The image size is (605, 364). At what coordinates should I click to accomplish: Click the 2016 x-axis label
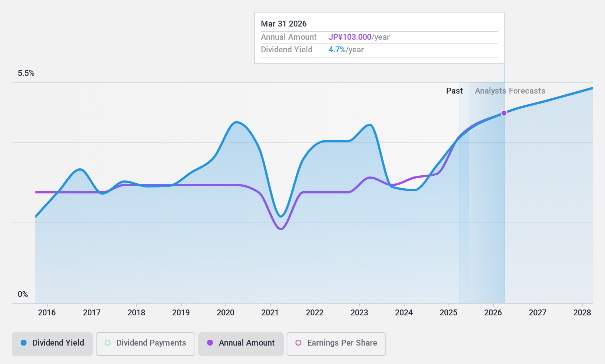47,313
